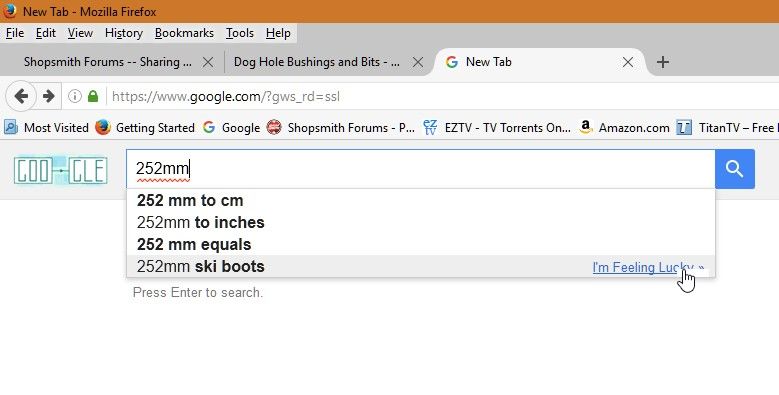Open the Google bookmark

[x=231, y=128]
